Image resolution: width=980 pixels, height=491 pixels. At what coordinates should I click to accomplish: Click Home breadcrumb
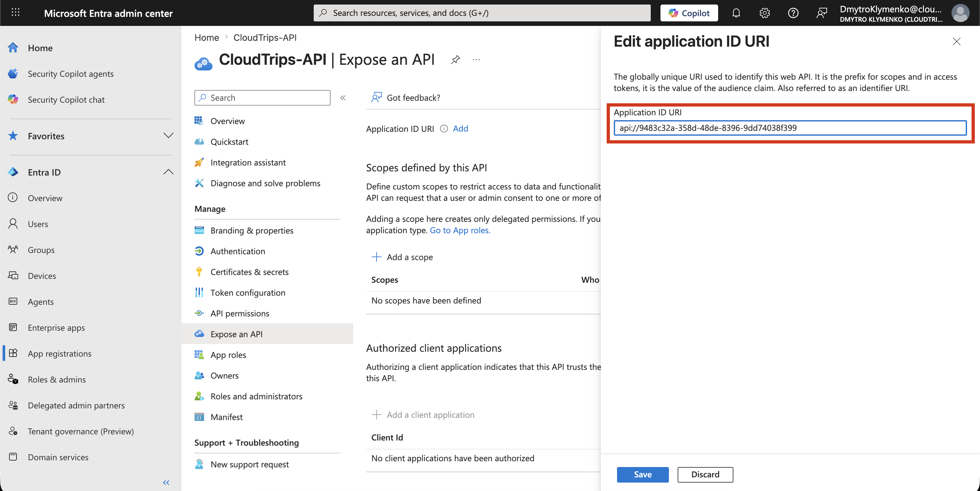pyautogui.click(x=206, y=37)
